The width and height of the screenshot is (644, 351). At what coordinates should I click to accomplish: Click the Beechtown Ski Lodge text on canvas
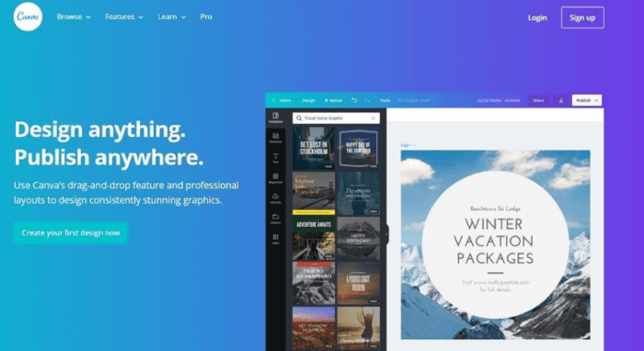pyautogui.click(x=495, y=209)
